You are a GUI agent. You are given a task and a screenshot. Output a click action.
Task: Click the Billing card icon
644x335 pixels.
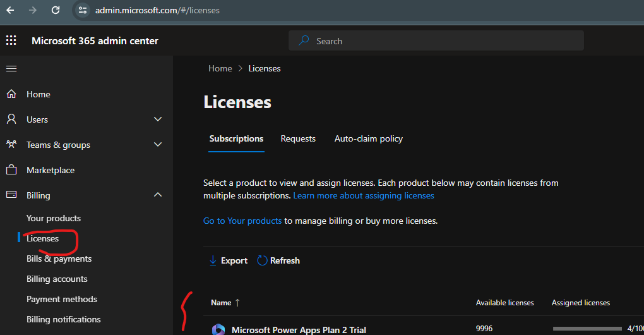[x=11, y=195]
